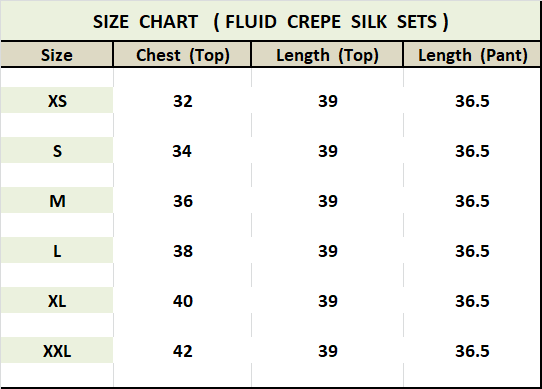Click the Length (Pant) column header
The width and height of the screenshot is (542, 389).
pos(472,55)
